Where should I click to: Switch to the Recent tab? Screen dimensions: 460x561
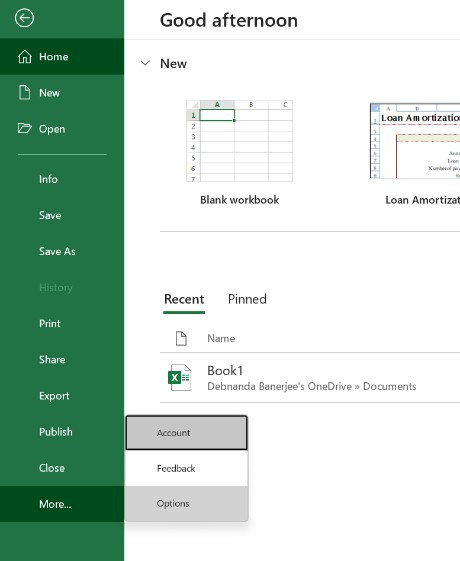coord(184,299)
